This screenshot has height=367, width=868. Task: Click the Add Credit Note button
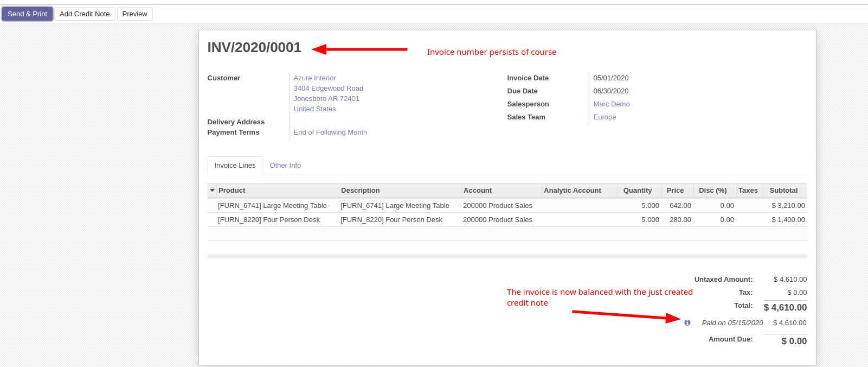[85, 14]
